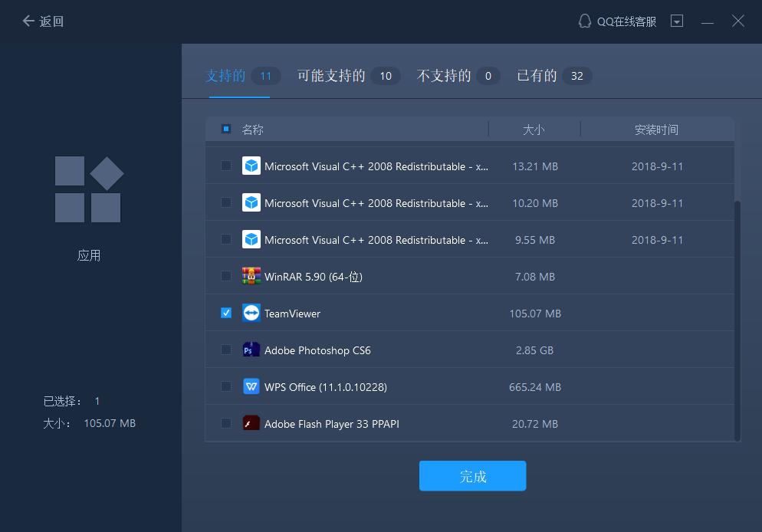The width and height of the screenshot is (762, 532).
Task: Click the QQ online support bell icon
Action: (x=584, y=21)
